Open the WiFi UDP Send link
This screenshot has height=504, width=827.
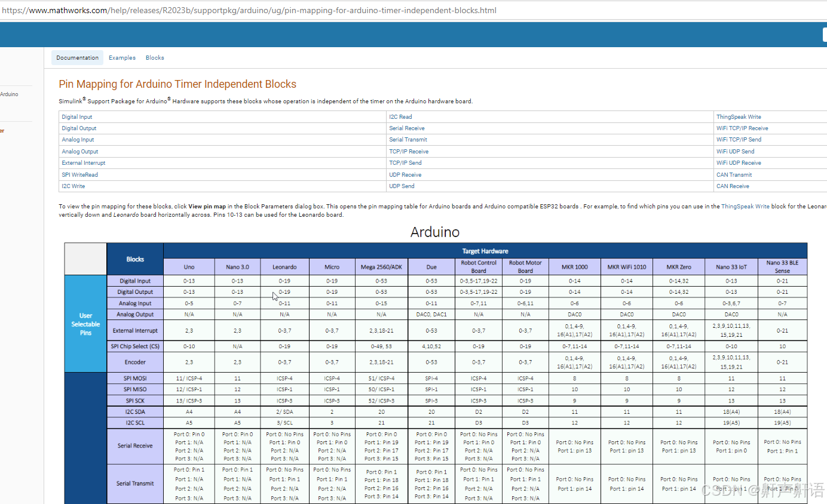(x=735, y=152)
